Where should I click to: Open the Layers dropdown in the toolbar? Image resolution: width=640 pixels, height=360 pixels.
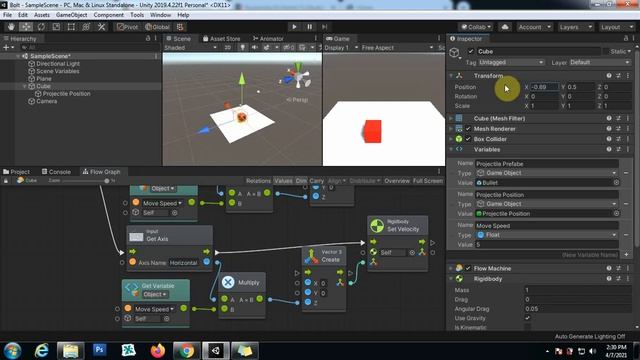pos(576,27)
